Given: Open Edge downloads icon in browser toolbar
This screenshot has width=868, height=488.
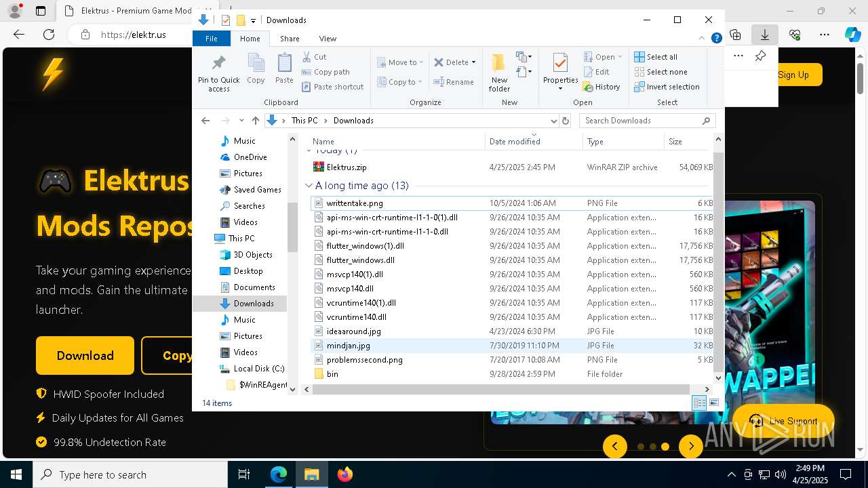Looking at the screenshot, I should (x=764, y=35).
